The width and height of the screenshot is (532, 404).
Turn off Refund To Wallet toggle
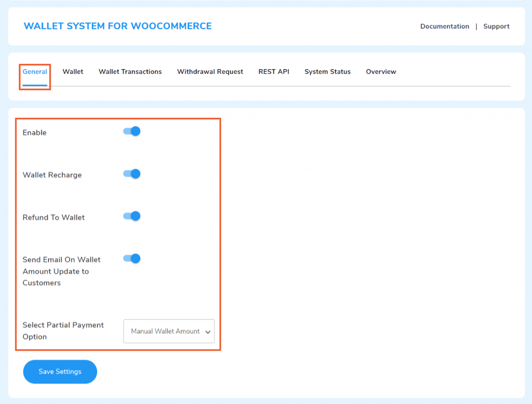click(131, 216)
